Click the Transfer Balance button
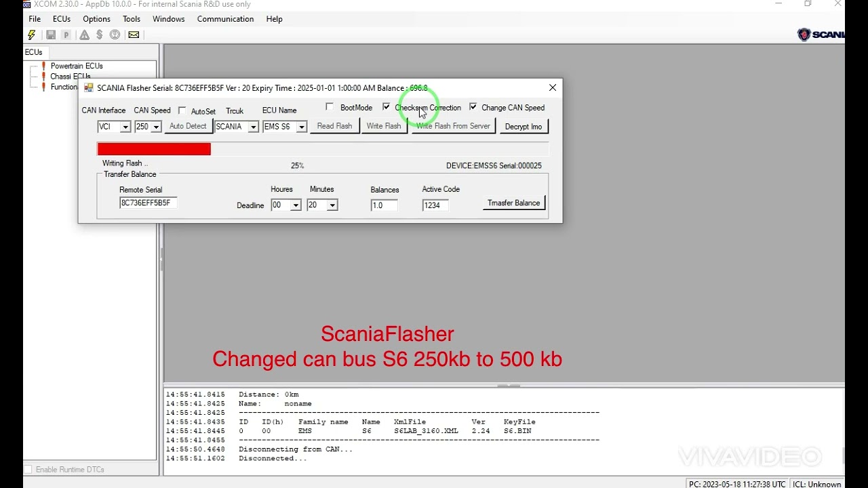868x488 pixels. click(514, 203)
